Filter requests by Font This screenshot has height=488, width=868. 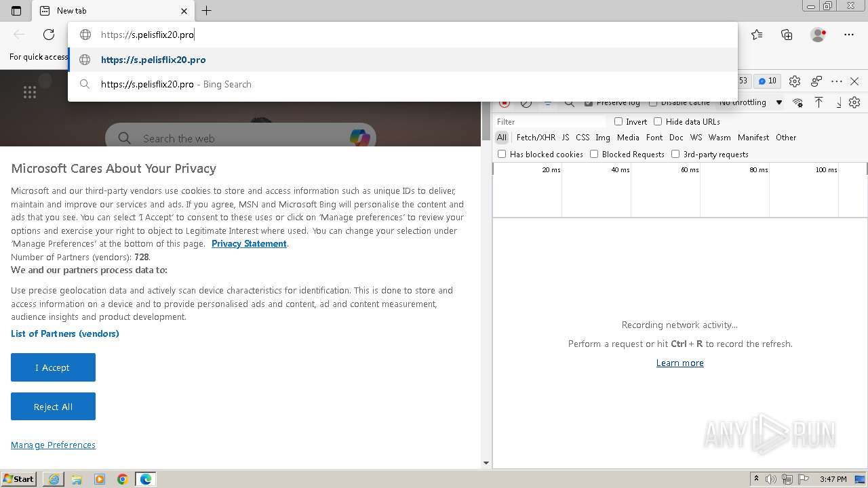click(654, 138)
